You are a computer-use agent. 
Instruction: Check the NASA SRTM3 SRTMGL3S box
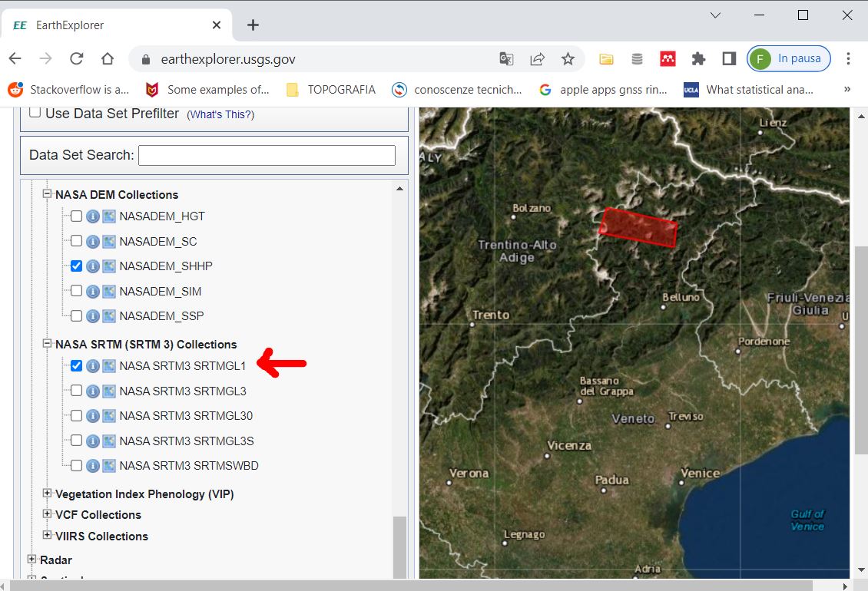pyautogui.click(x=76, y=441)
